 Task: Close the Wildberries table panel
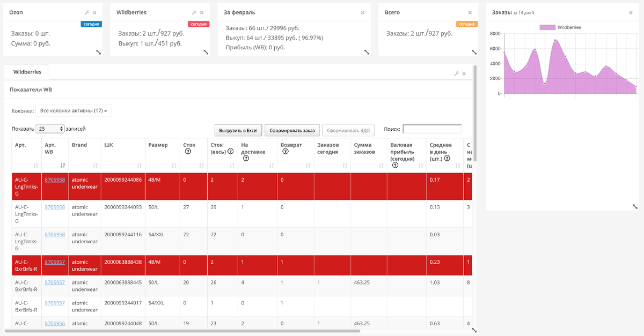pos(464,73)
